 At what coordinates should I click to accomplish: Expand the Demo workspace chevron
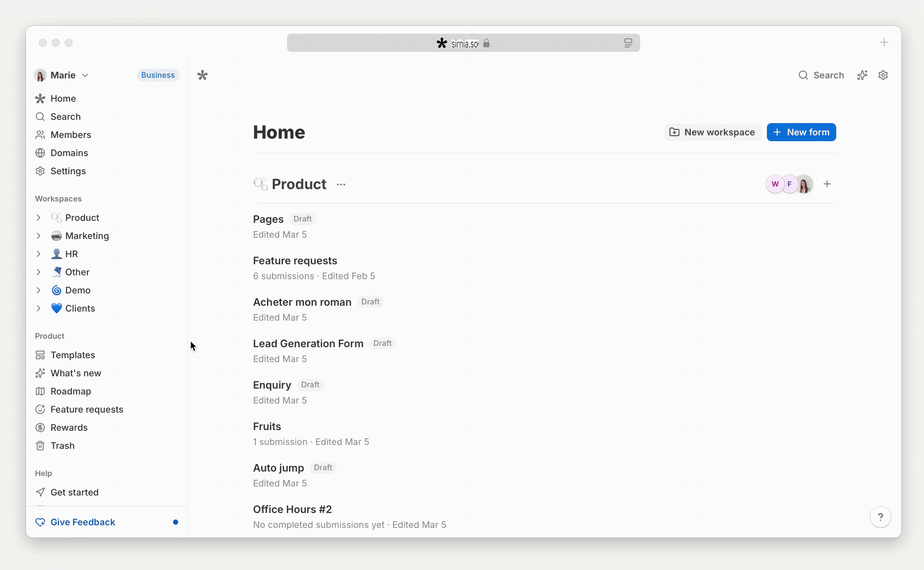tap(39, 290)
